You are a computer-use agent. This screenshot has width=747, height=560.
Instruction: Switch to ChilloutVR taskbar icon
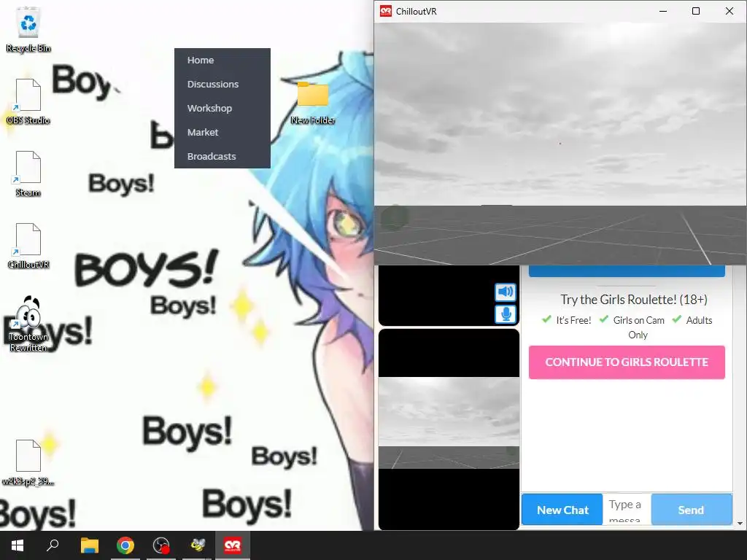click(x=233, y=545)
